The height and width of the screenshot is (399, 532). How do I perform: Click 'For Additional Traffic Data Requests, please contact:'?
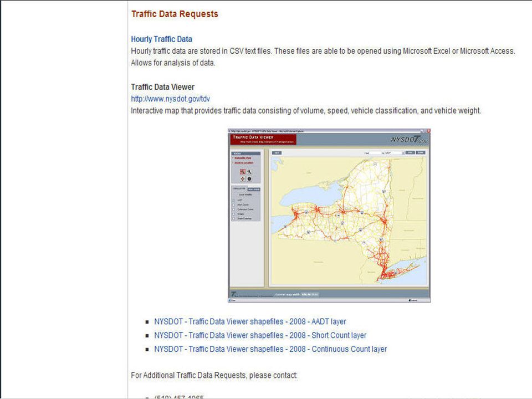click(x=214, y=375)
